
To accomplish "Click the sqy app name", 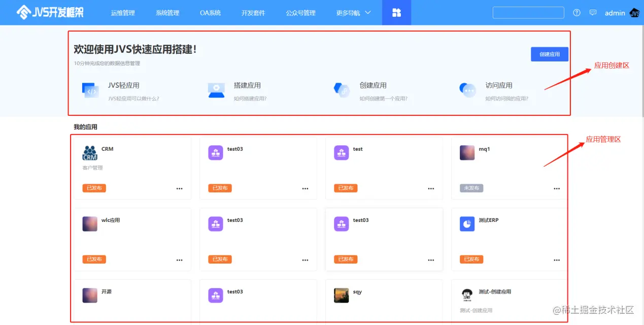I will tap(357, 292).
